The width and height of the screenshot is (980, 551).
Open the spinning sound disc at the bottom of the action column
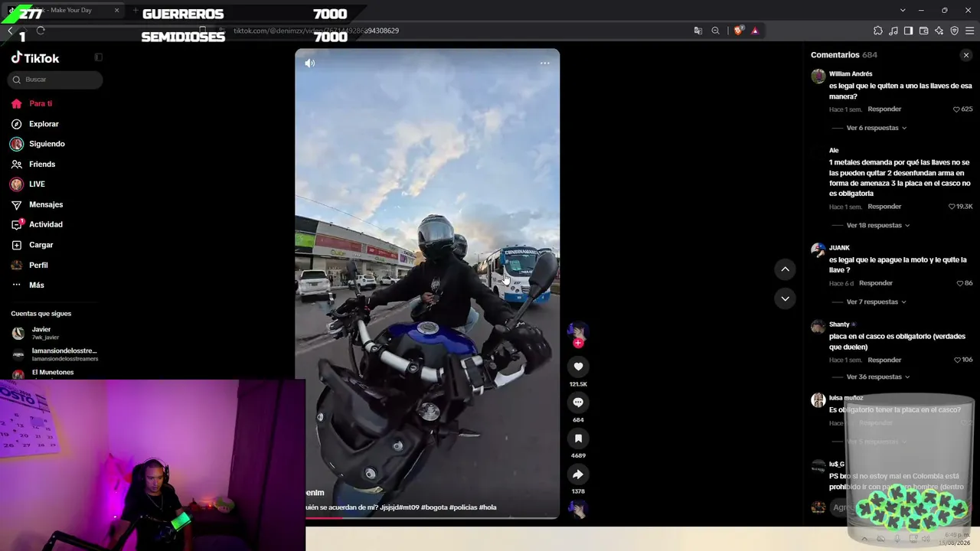click(578, 509)
